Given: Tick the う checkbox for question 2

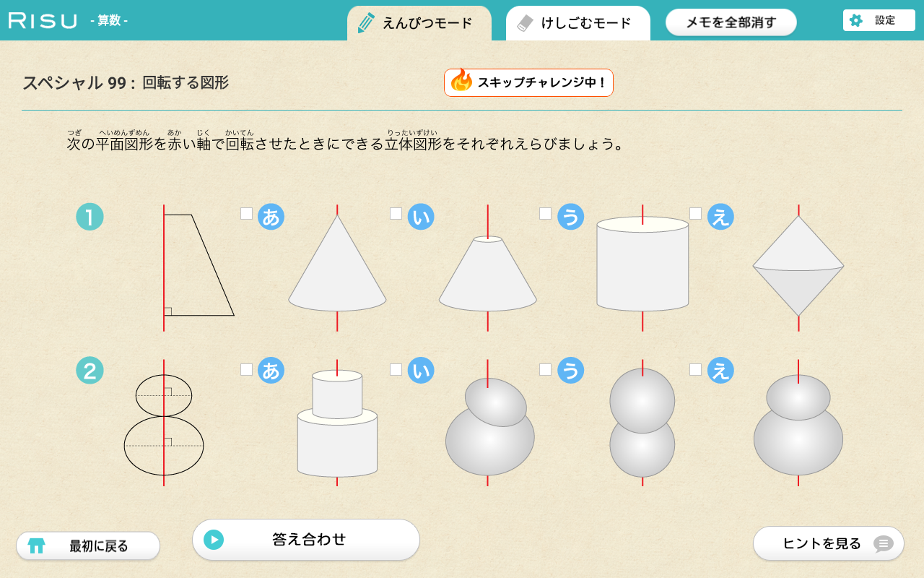Looking at the screenshot, I should coord(545,369).
